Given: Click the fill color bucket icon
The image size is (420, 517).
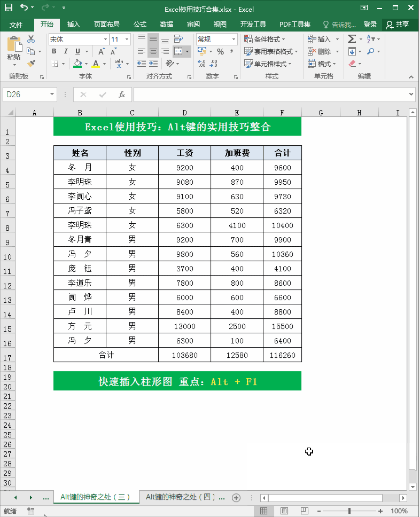Looking at the screenshot, I should [x=77, y=64].
